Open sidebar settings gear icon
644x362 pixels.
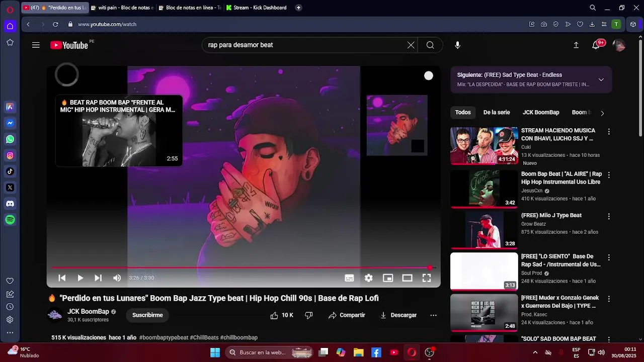point(10,320)
